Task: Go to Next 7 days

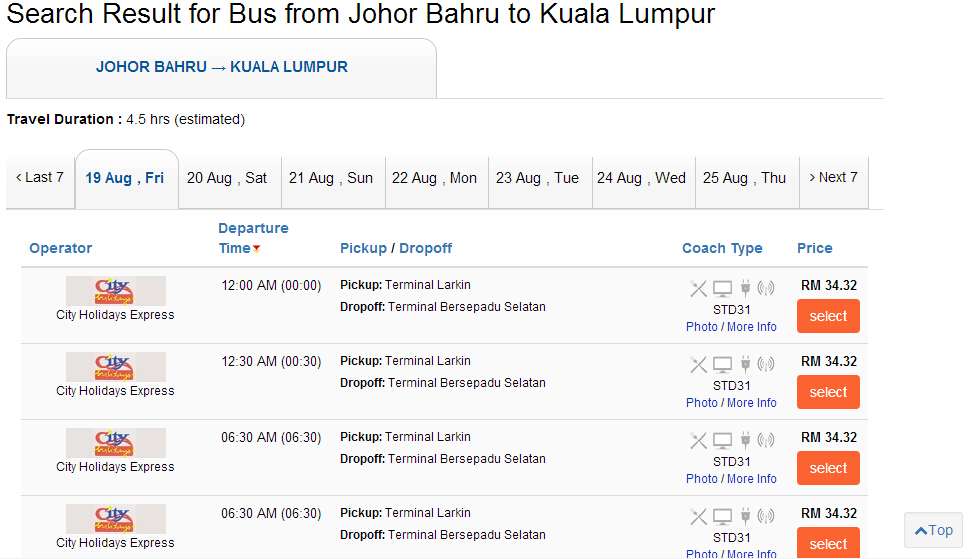Action: tap(834, 178)
